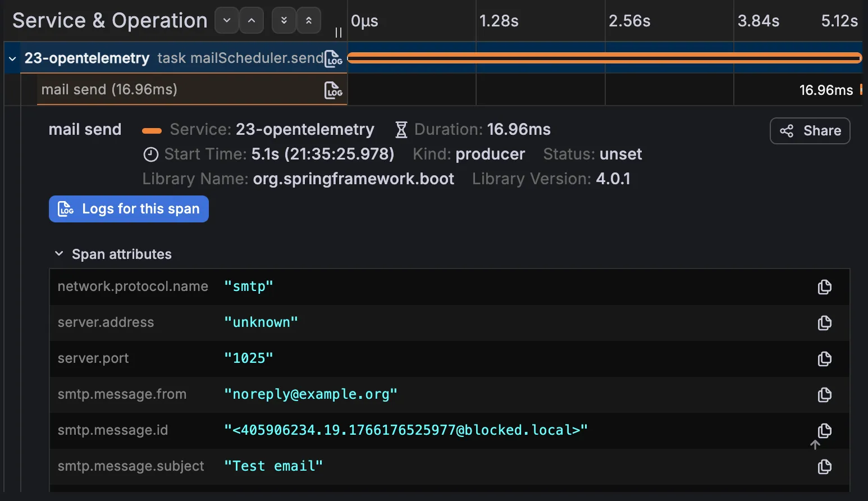Copy the server.port value "1025"
The width and height of the screenshot is (868, 501).
click(x=824, y=359)
